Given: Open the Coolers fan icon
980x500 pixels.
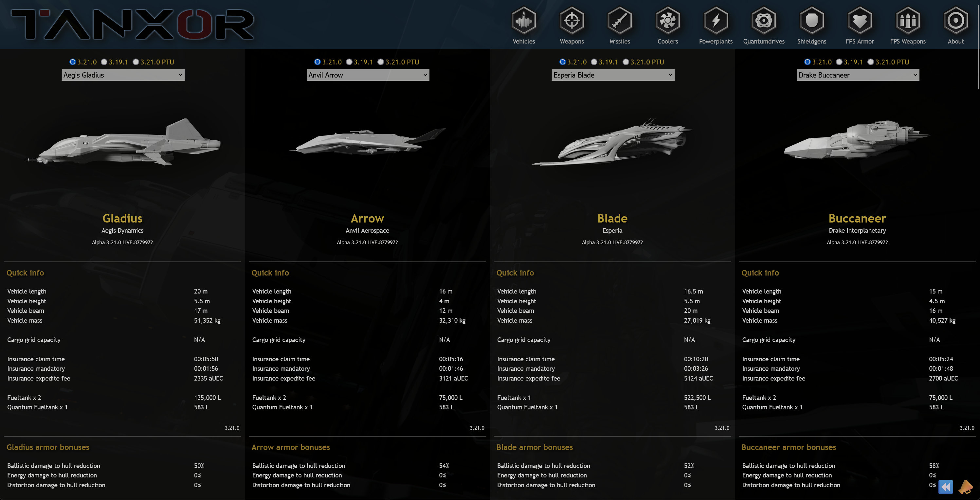Looking at the screenshot, I should [x=667, y=21].
